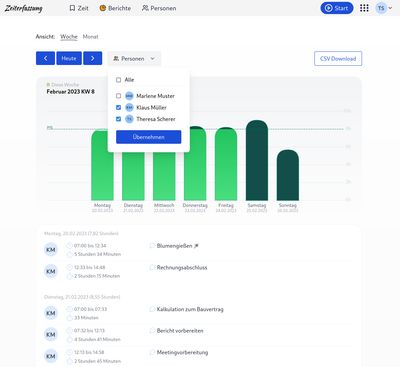Click the Meetingvorbereitung entry title
The height and width of the screenshot is (367, 400).
coord(182,352)
